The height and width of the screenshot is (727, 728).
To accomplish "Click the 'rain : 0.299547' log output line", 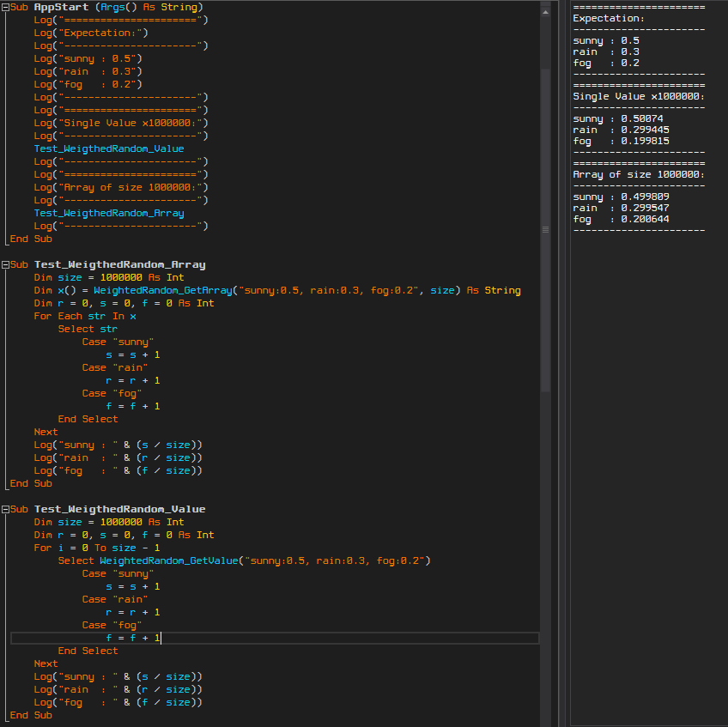I will pos(622,208).
